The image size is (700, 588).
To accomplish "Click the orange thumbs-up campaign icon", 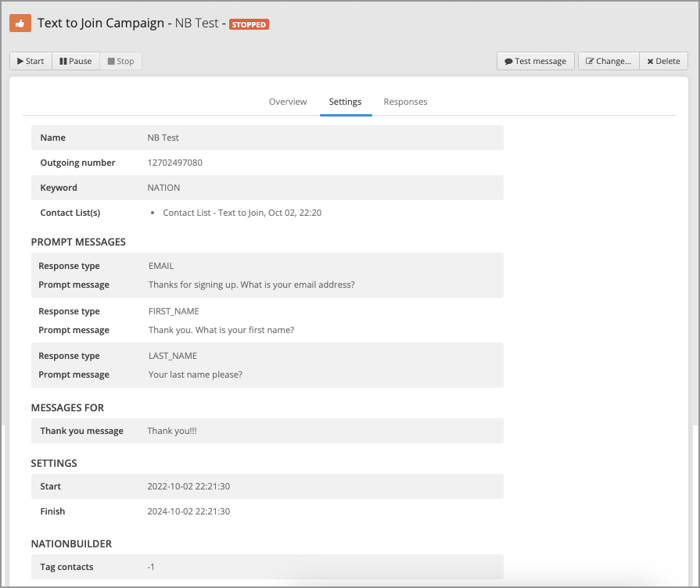I will [x=20, y=23].
